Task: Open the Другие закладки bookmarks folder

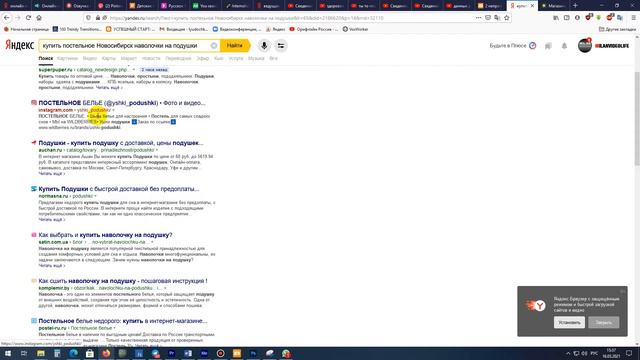Action: pyautogui.click(x=617, y=29)
